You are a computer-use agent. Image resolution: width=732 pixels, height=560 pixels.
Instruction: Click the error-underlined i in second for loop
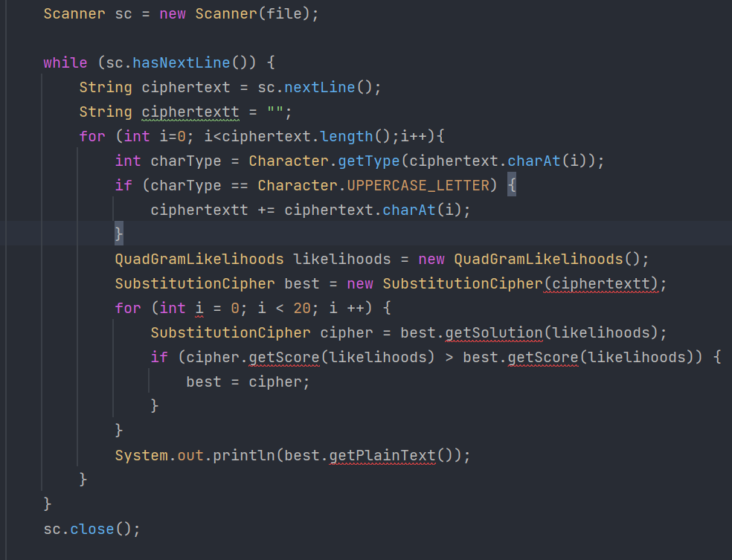coord(199,309)
